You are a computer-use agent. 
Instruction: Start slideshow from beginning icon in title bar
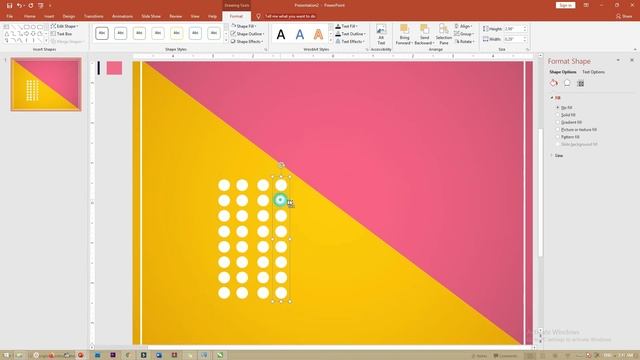coord(40,5)
